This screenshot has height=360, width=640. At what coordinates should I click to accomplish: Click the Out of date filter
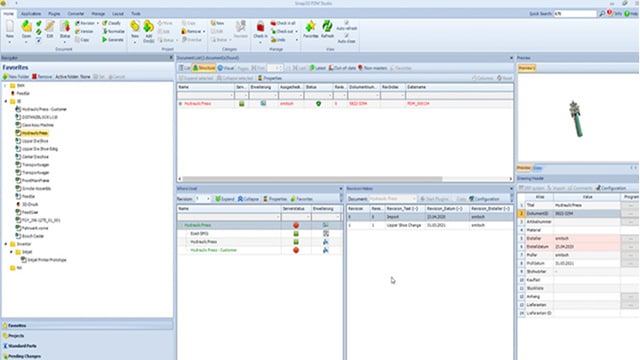(x=342, y=68)
